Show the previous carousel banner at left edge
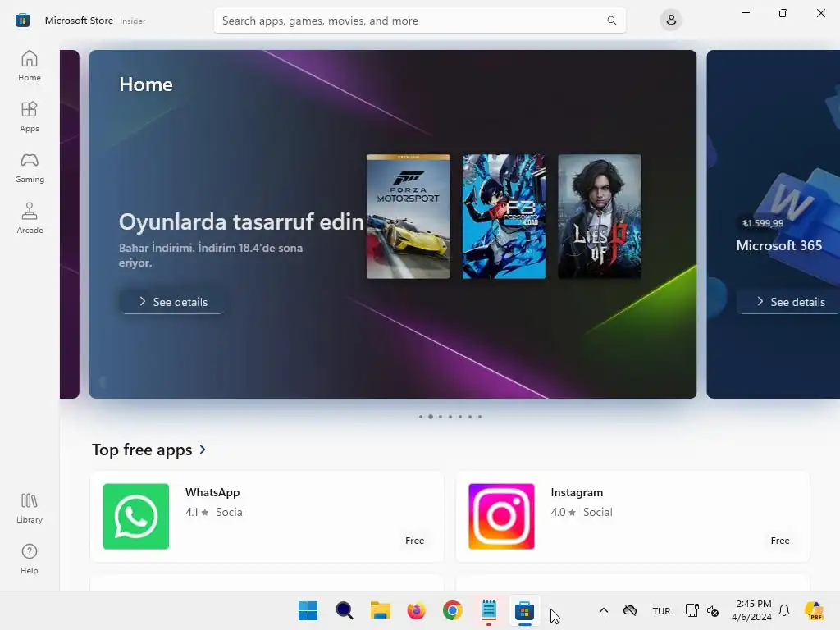 point(70,224)
